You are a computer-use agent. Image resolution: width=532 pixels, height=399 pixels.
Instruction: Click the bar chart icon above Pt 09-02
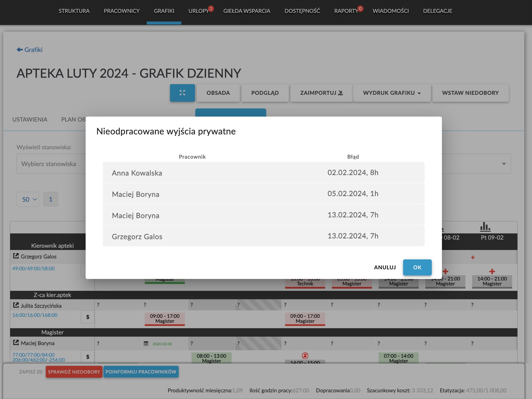485,226
